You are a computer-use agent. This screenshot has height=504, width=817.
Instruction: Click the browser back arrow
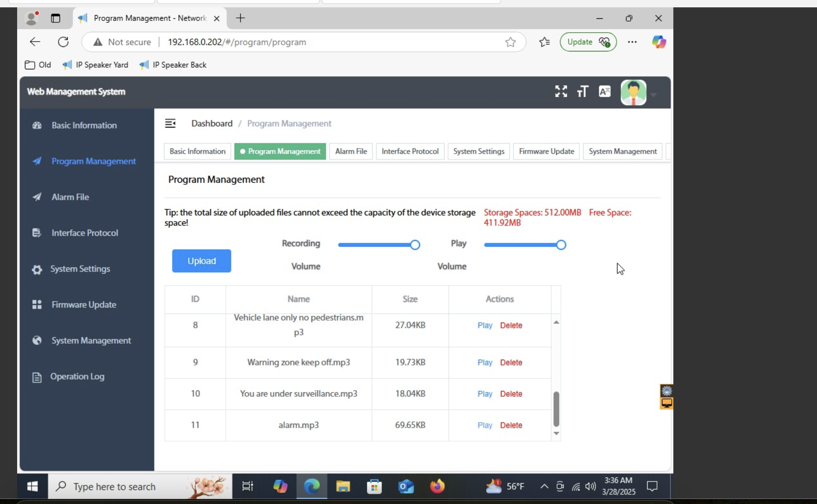coord(35,42)
